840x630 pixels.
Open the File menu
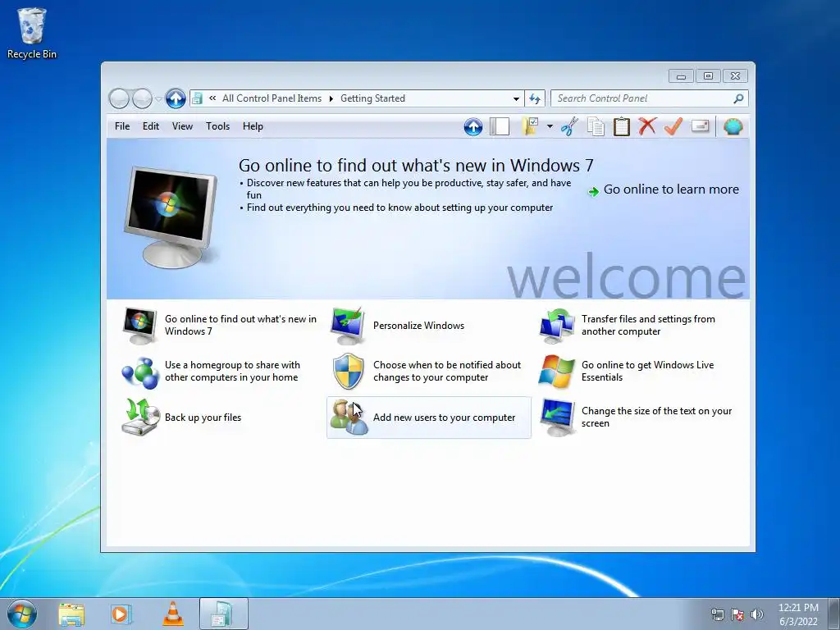coord(122,126)
